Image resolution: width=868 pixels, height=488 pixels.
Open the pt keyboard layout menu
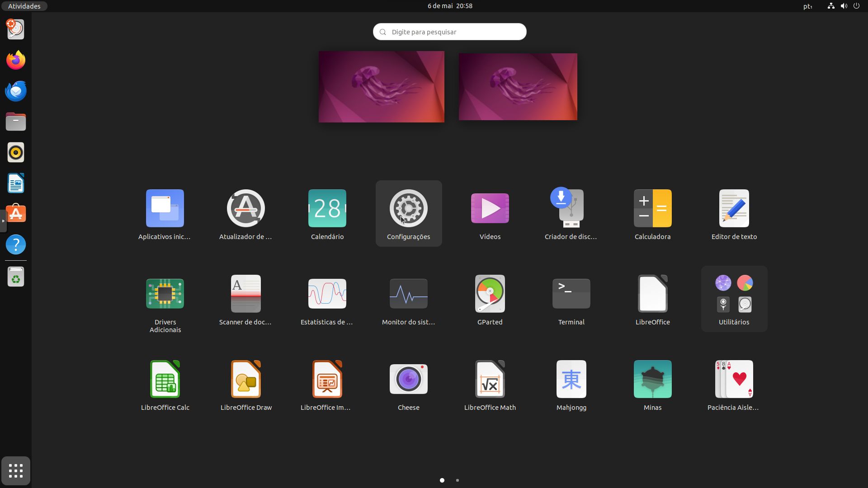(807, 6)
